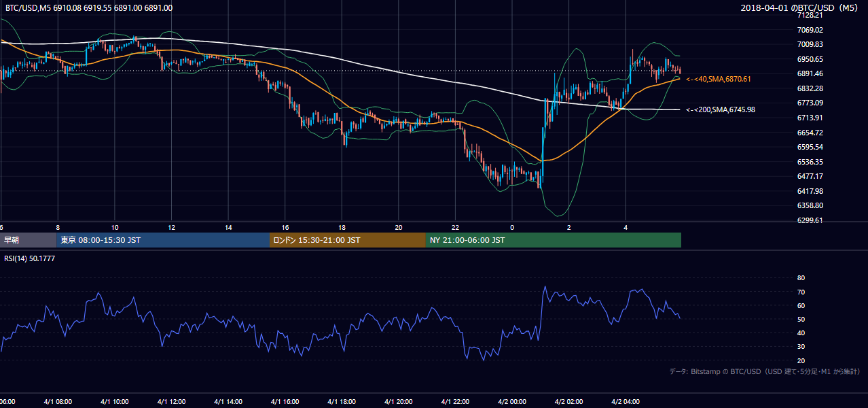Click the 早朝 session bar
Viewport: 868px width, 408px height.
tap(28, 240)
